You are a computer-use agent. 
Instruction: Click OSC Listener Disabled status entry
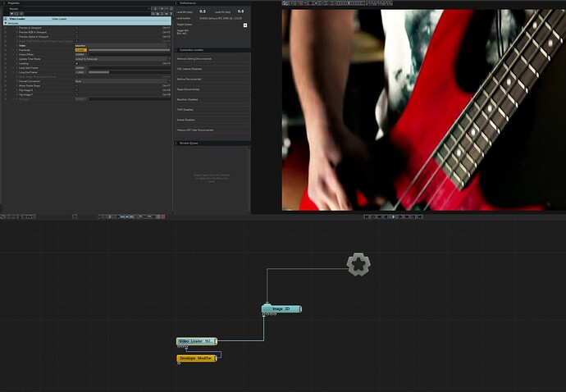pos(213,69)
